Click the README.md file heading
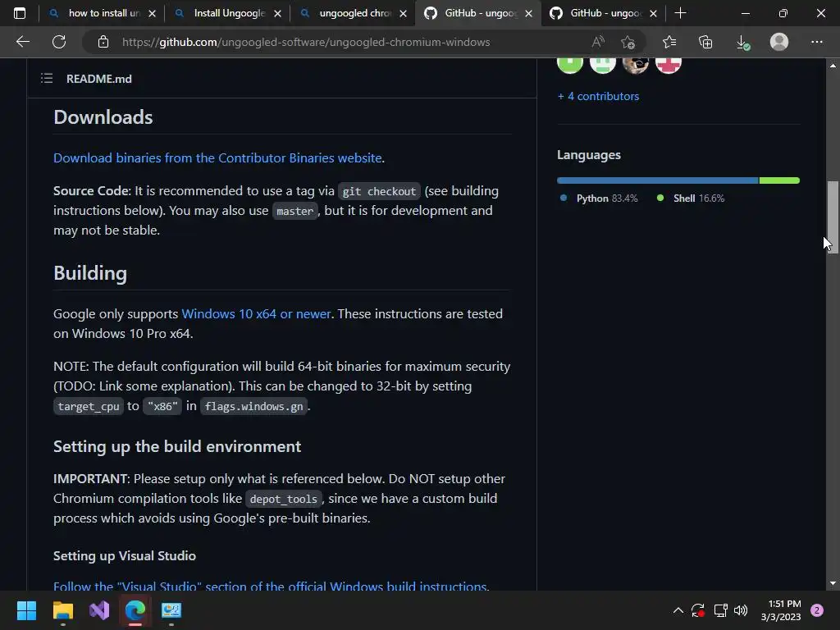The image size is (840, 630). [99, 79]
